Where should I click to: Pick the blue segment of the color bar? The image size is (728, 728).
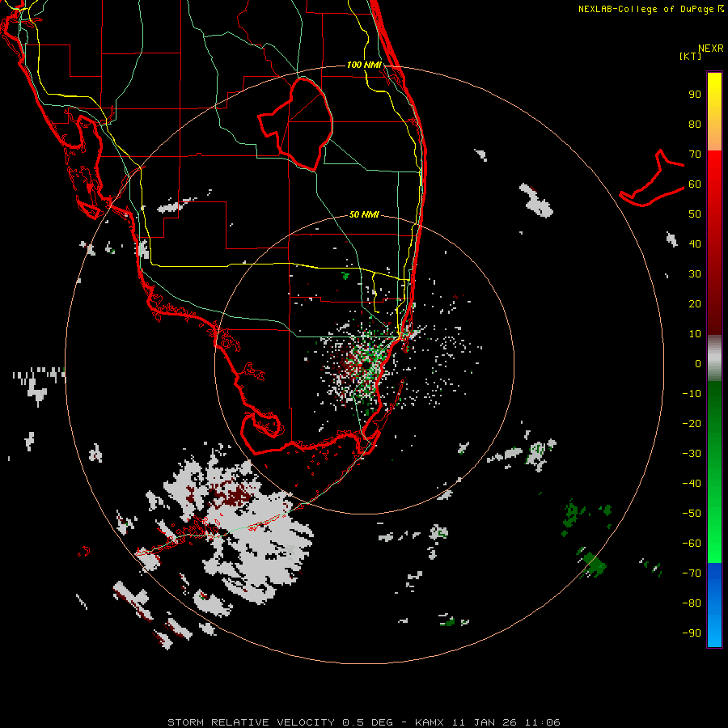point(714,605)
